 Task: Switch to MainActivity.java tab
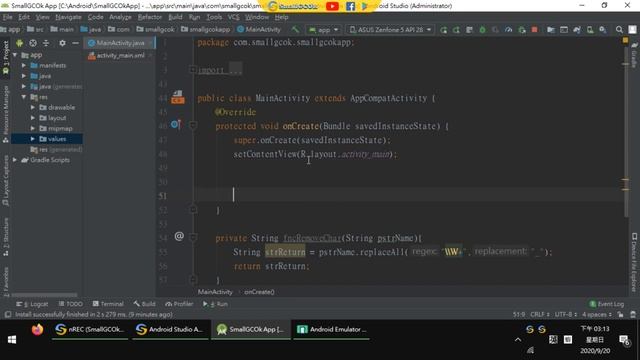click(120, 43)
